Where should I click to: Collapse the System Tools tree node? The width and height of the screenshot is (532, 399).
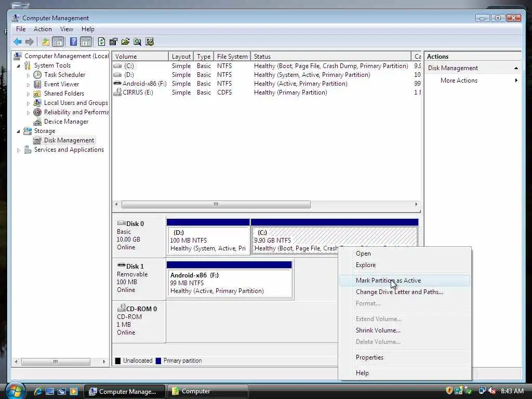19,66
